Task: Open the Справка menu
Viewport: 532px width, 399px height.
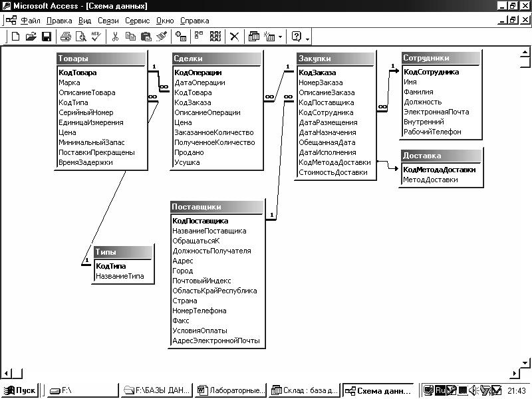Action: (194, 21)
